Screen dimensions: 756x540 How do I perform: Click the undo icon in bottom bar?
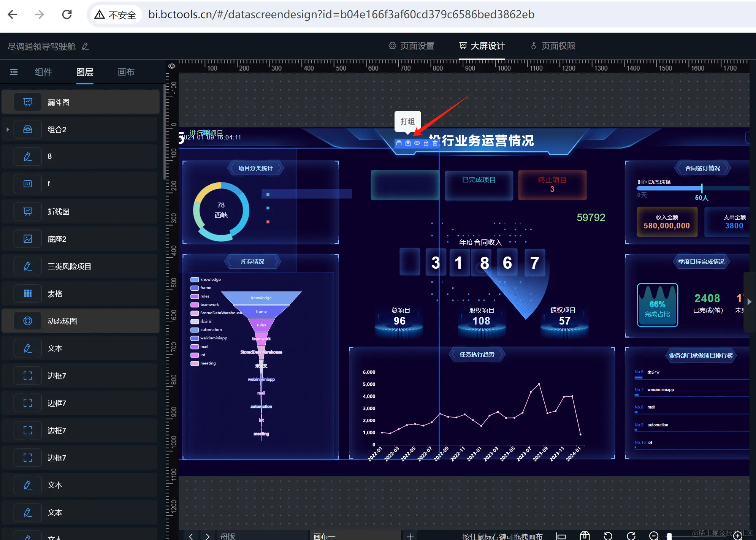(x=608, y=536)
